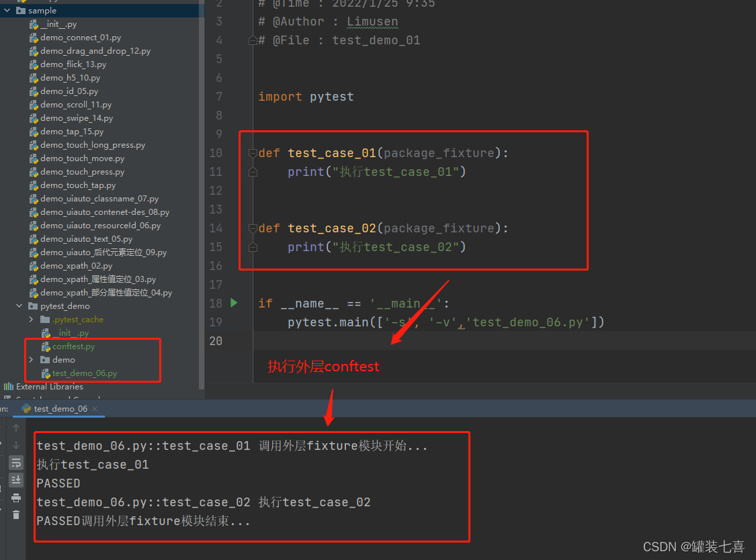Image resolution: width=756 pixels, height=560 pixels.
Task: Select demo_touch_tap.py file
Action: pyautogui.click(x=78, y=185)
